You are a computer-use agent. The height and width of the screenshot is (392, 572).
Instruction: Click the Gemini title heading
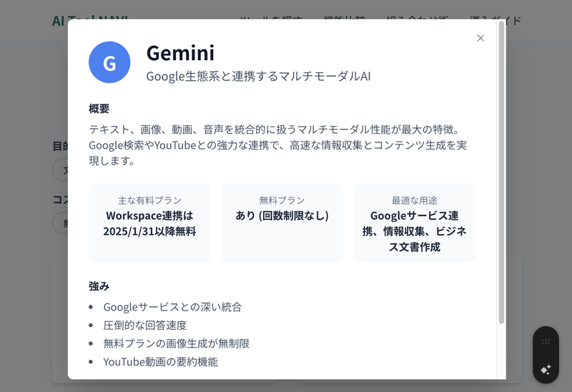(180, 52)
